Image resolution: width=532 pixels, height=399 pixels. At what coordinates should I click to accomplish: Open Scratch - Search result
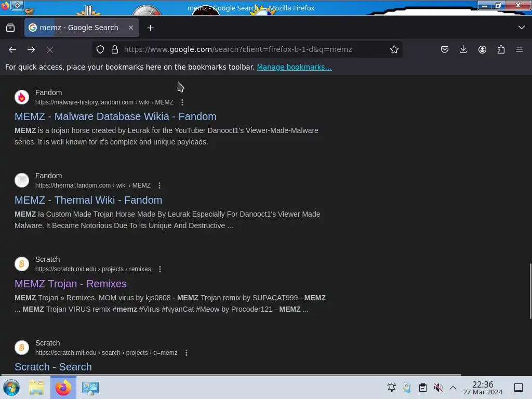coord(53,367)
